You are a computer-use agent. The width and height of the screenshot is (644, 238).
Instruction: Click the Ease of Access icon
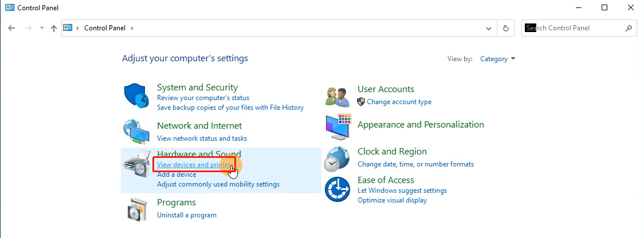(x=337, y=189)
